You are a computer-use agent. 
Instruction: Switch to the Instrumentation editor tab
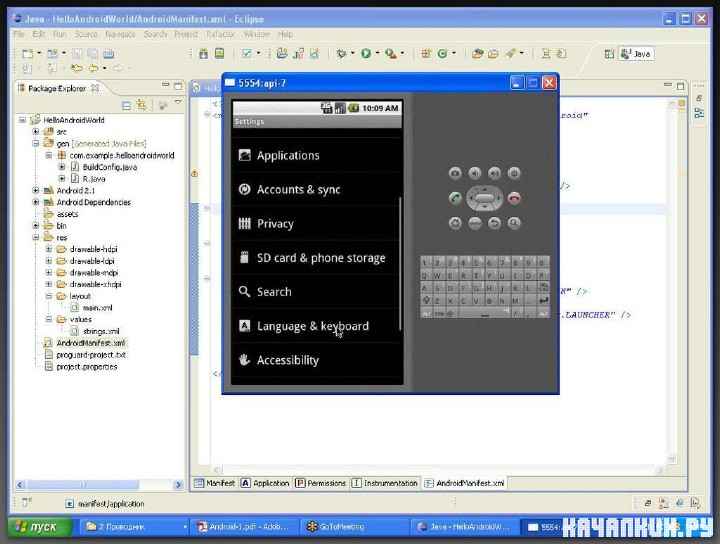tap(385, 483)
